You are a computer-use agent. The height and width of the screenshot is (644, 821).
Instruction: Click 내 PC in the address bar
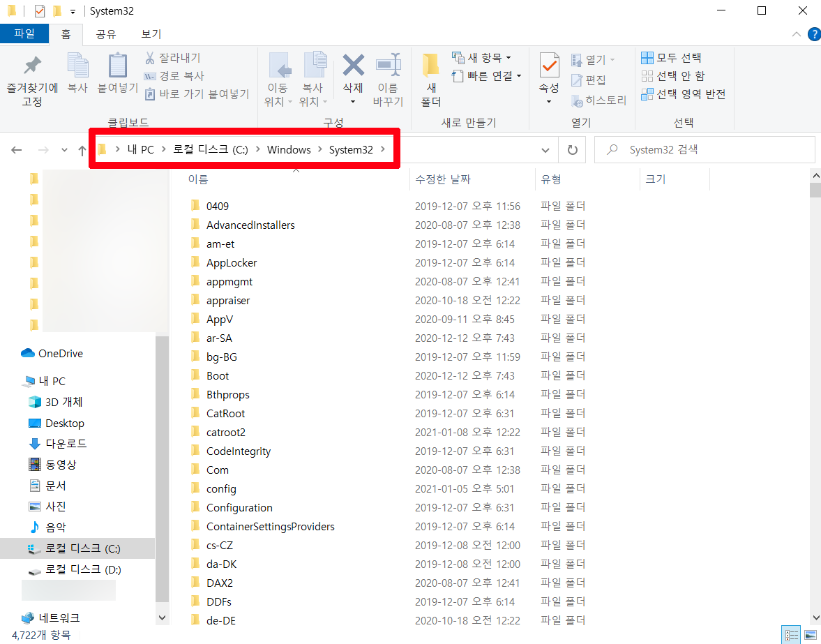point(140,150)
